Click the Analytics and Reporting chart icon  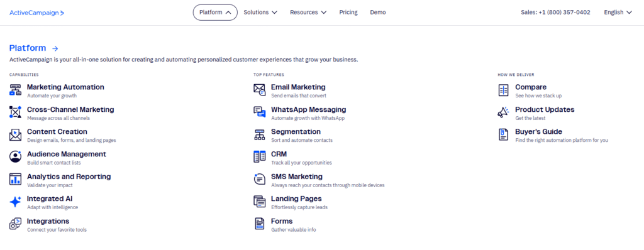pos(15,179)
